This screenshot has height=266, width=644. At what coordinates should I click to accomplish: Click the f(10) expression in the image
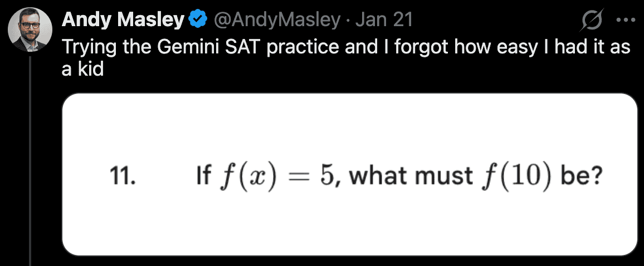click(509, 175)
